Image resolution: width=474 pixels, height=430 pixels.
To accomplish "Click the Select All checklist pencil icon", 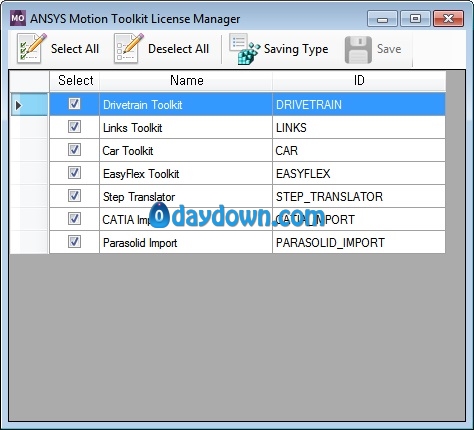I will point(31,48).
